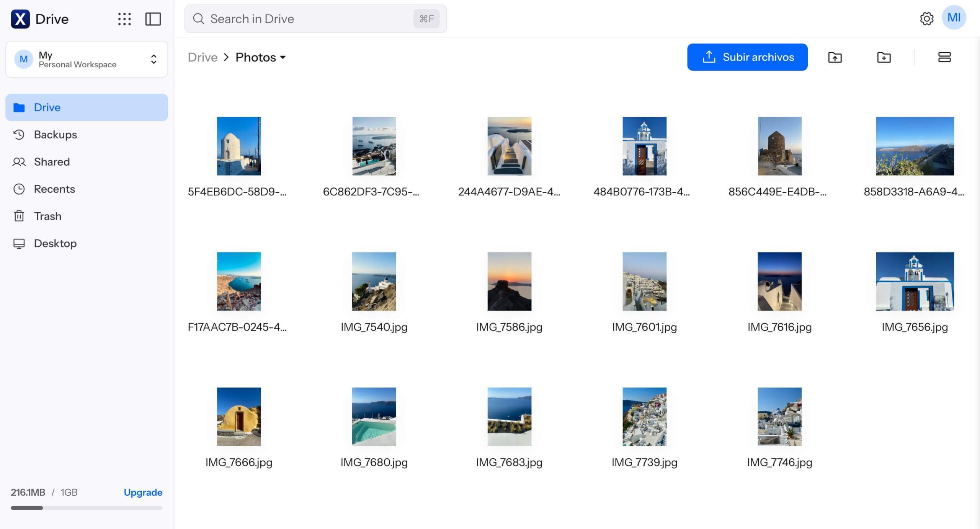Click the MI account avatar
Image resolution: width=980 pixels, height=529 pixels.
click(954, 18)
